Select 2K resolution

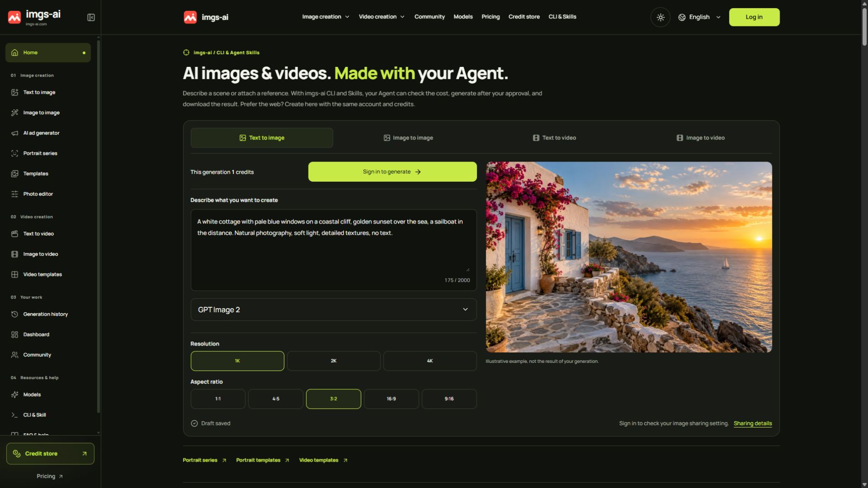(334, 361)
